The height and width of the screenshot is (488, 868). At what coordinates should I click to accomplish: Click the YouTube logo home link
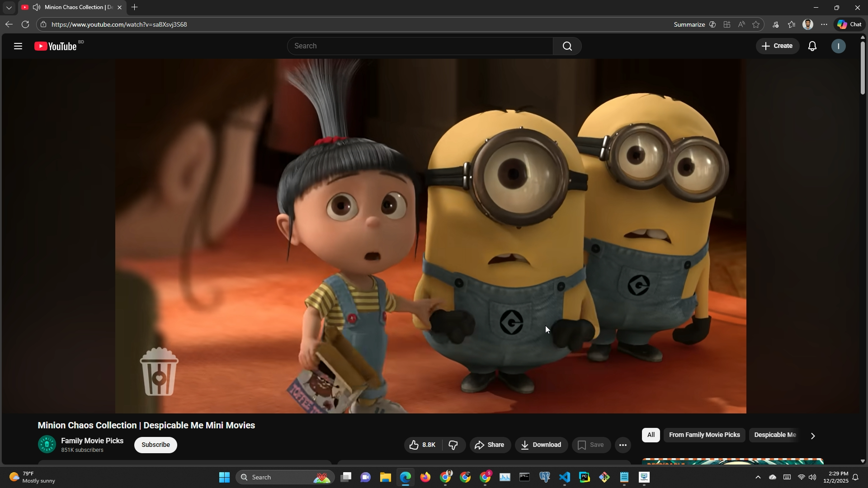pos(56,46)
